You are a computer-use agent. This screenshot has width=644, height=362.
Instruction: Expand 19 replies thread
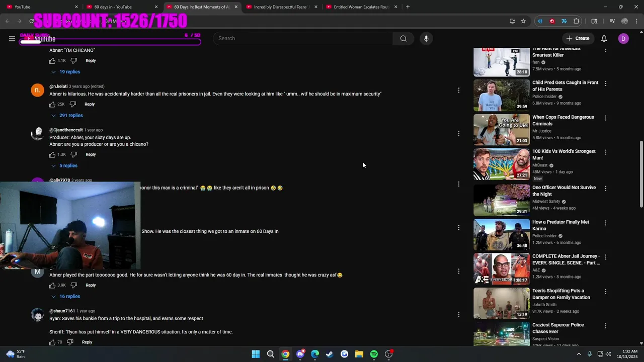[65, 72]
